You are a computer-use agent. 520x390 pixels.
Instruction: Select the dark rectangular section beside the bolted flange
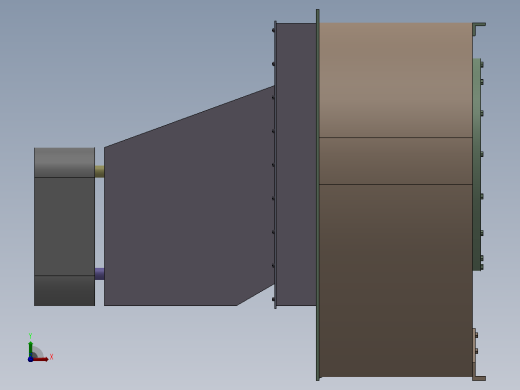point(296,164)
